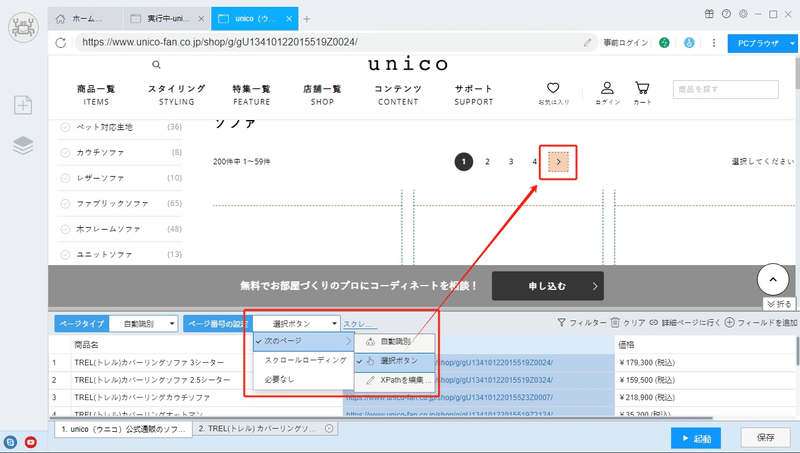Click the green lightning circle icon
This screenshot has height=453, width=800.
[664, 43]
